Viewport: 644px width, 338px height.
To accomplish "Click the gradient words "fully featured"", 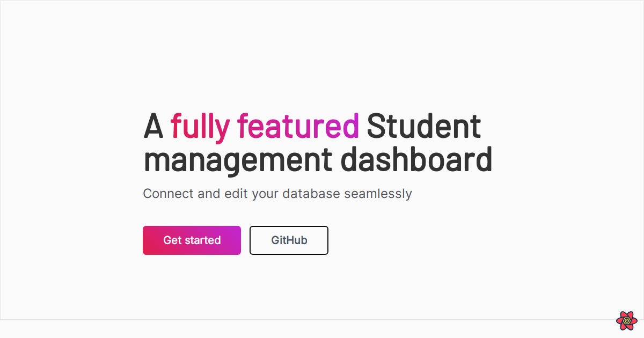I will coord(265,127).
